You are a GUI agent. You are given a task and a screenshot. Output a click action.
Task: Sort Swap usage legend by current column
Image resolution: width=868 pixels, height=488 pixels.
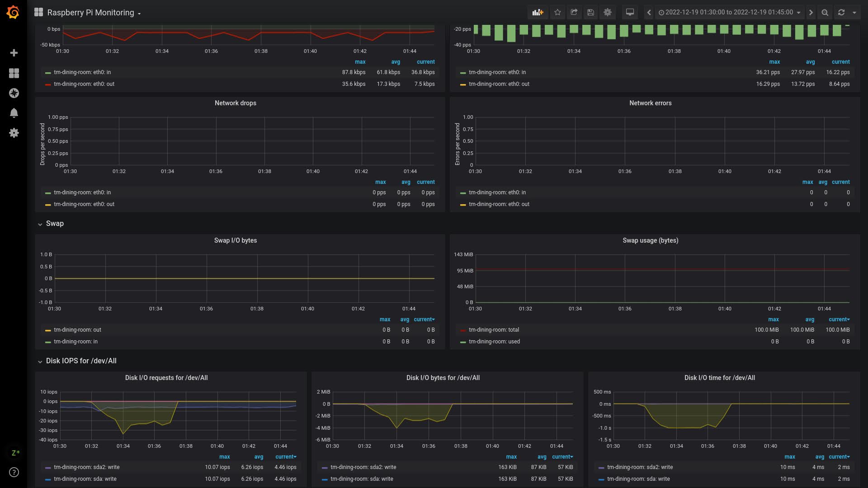point(839,319)
